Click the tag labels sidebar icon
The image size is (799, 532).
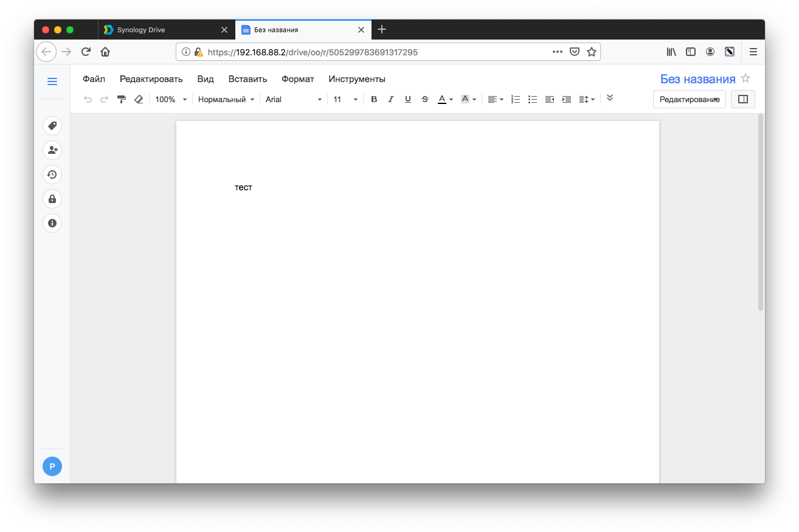coord(52,126)
